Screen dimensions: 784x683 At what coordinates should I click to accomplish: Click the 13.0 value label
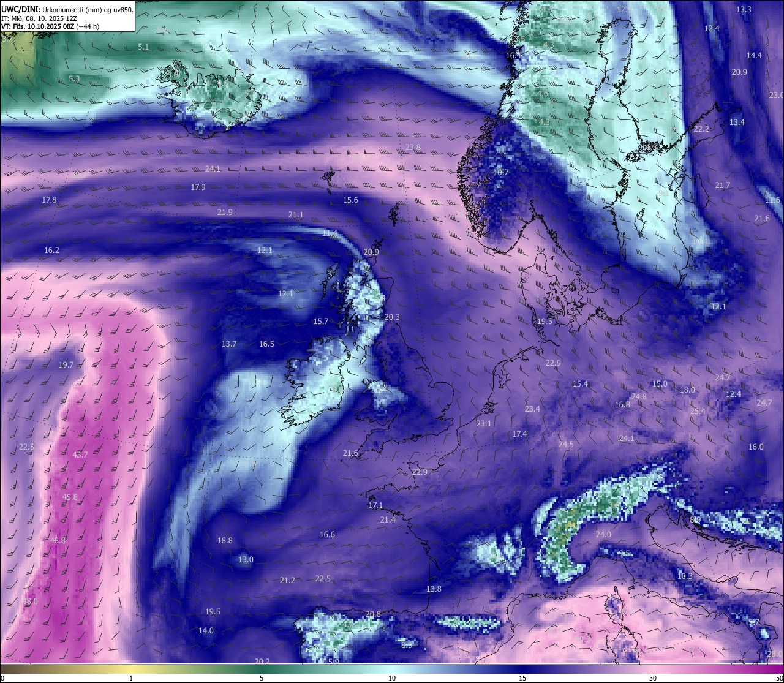[246, 559]
